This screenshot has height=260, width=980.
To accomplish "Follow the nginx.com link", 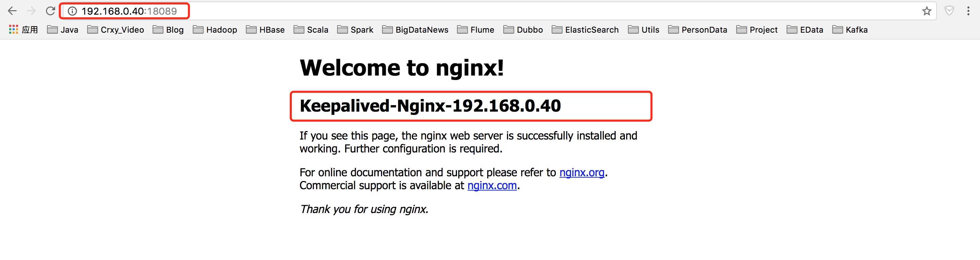I will pos(492,185).
